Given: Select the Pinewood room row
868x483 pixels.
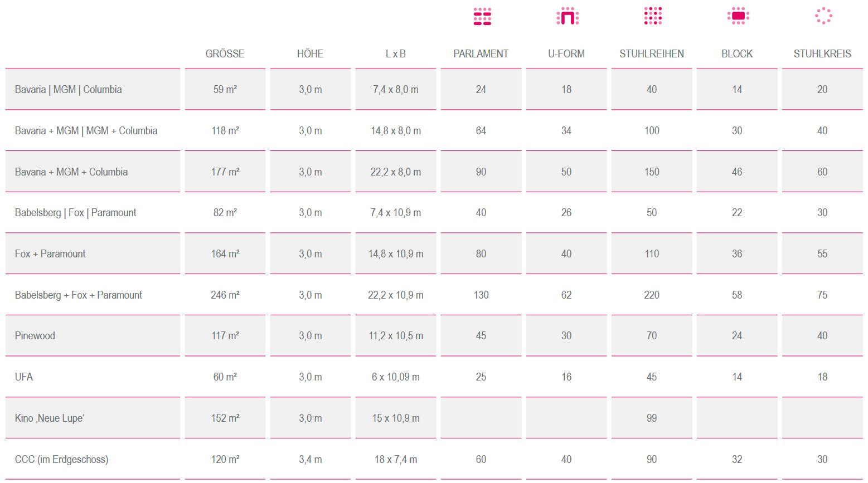Looking at the screenshot, I should coord(434,336).
